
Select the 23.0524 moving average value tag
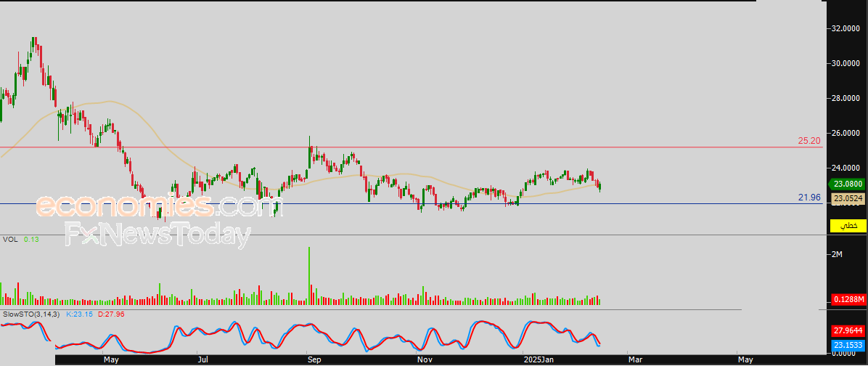848,198
